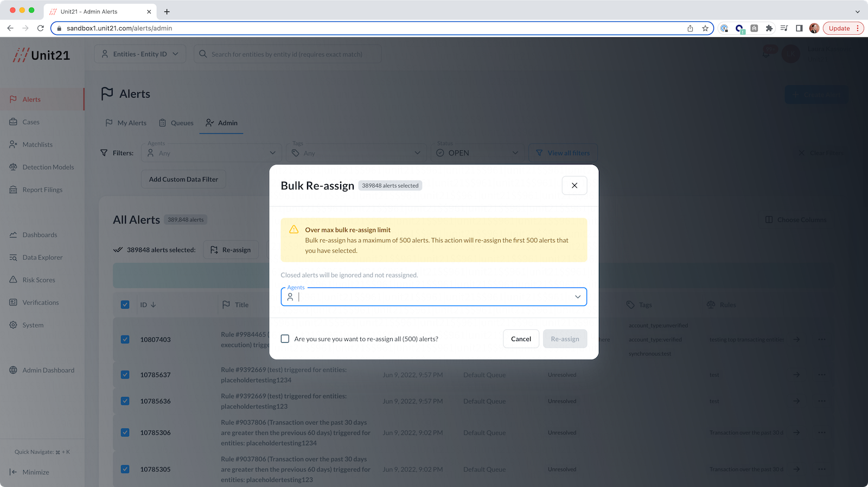Open the browser extensions puzzle icon

point(769,28)
